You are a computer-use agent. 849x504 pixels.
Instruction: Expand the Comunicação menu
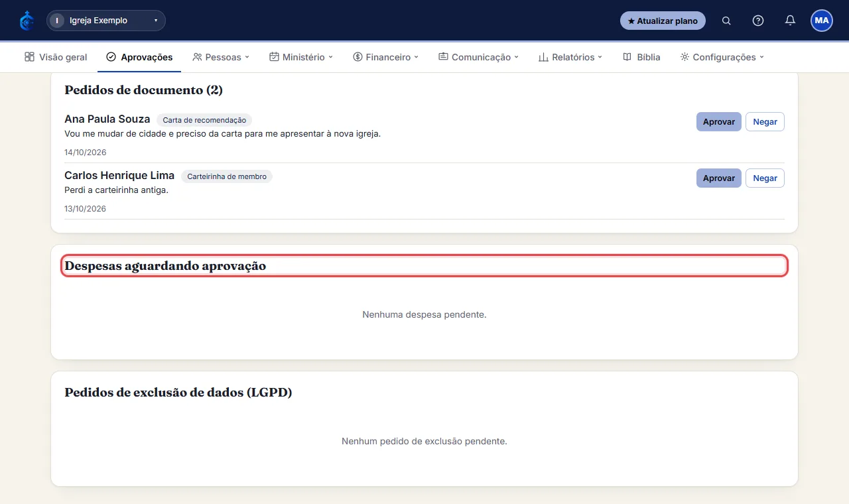[478, 57]
